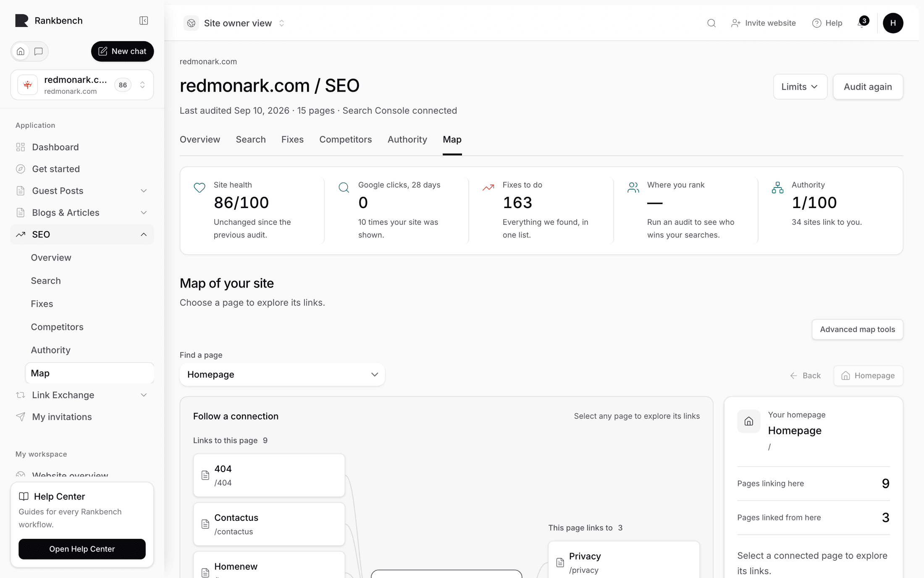The height and width of the screenshot is (578, 924).
Task: Switch to the Fixes tab
Action: point(292,140)
